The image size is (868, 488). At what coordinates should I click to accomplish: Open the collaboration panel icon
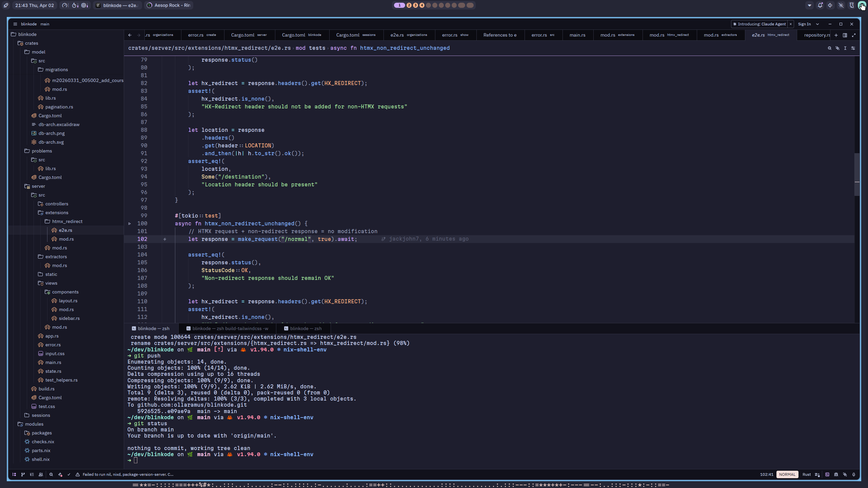tap(41, 474)
